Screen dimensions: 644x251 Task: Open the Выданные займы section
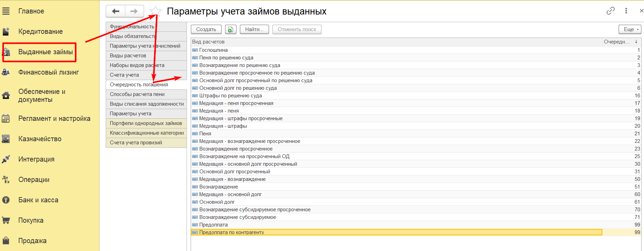[x=45, y=52]
